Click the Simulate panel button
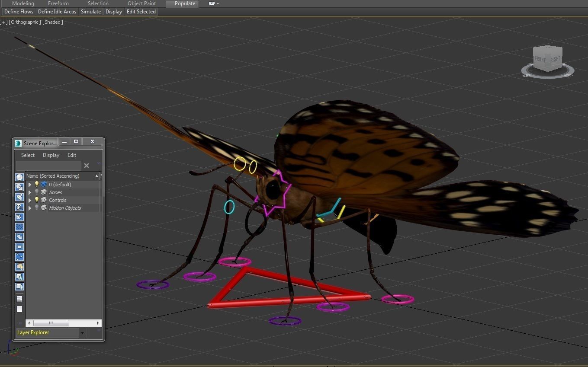Screen dimensions: 588x367 coord(91,12)
